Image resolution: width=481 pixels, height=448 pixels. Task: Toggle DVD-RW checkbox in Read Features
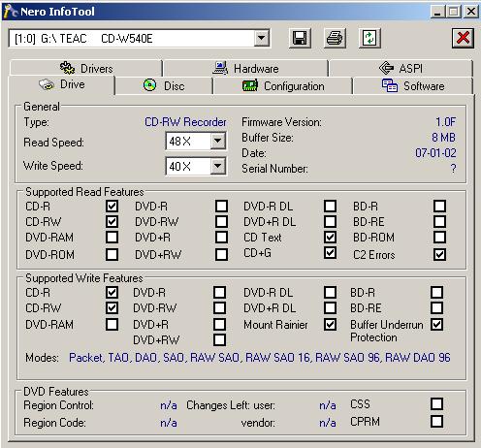221,221
